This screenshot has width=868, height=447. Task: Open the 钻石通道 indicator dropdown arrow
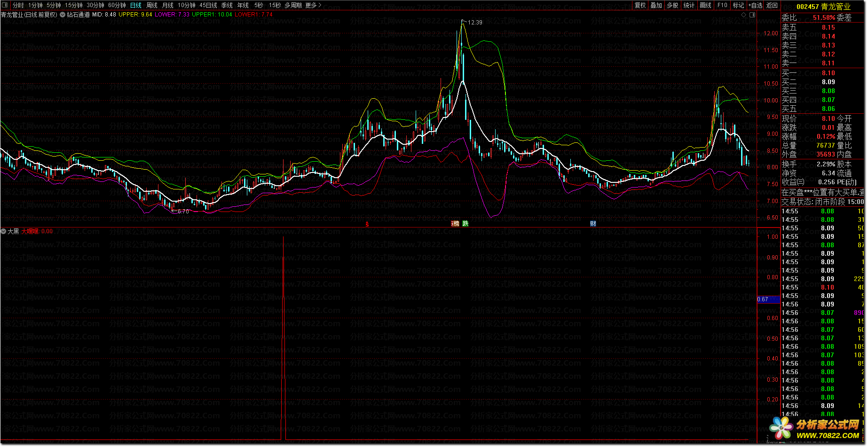click(x=63, y=15)
